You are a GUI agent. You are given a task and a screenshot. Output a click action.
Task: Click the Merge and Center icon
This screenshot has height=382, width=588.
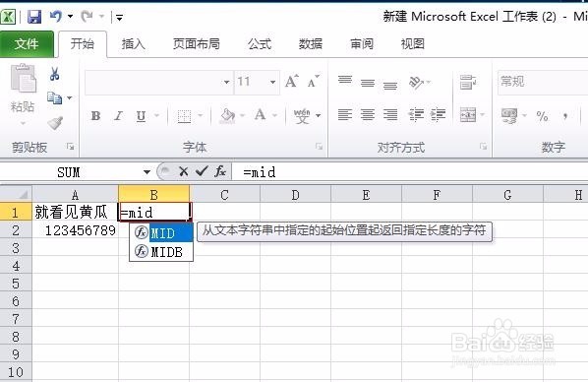point(468,114)
